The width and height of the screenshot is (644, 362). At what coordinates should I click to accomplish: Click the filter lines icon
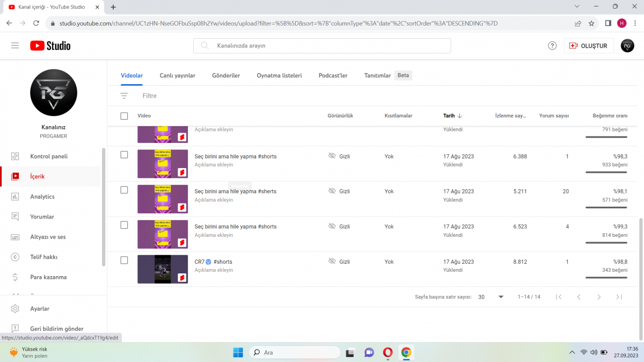(124, 96)
